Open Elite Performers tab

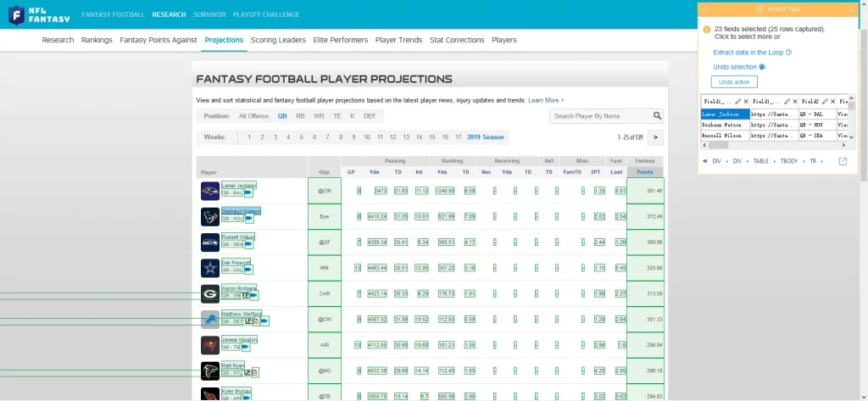(341, 40)
